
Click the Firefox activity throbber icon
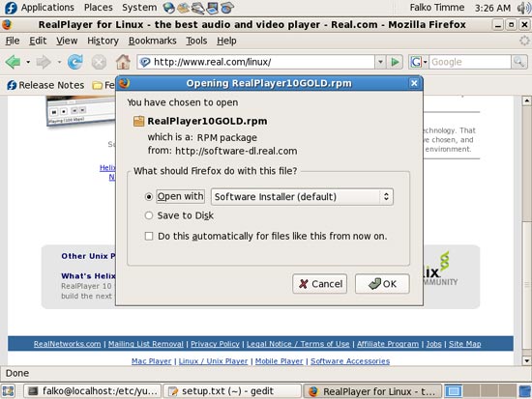524,41
